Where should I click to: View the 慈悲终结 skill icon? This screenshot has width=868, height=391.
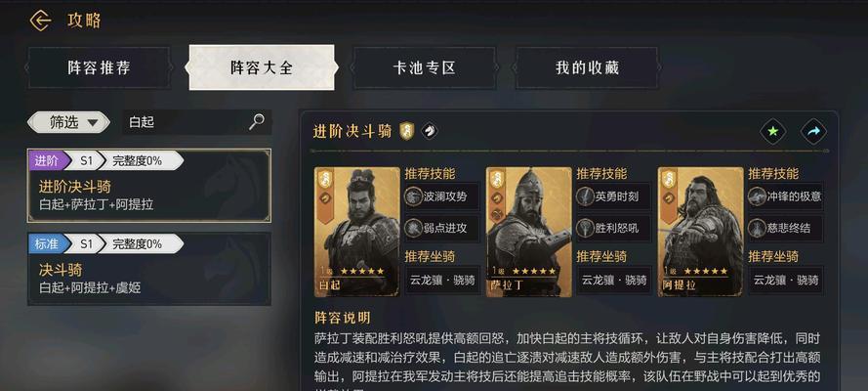tap(757, 228)
